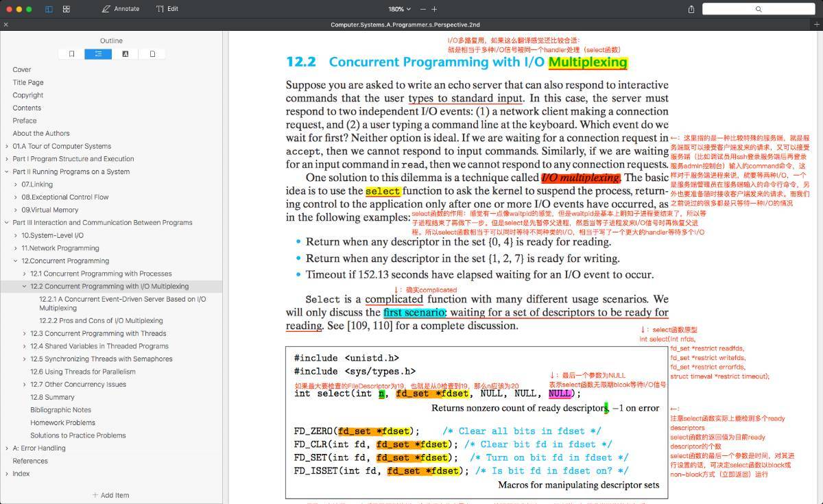Screen dimensions: 823x504
Task: Collapse 12.Concurrent Programming chapter
Action: 15,261
